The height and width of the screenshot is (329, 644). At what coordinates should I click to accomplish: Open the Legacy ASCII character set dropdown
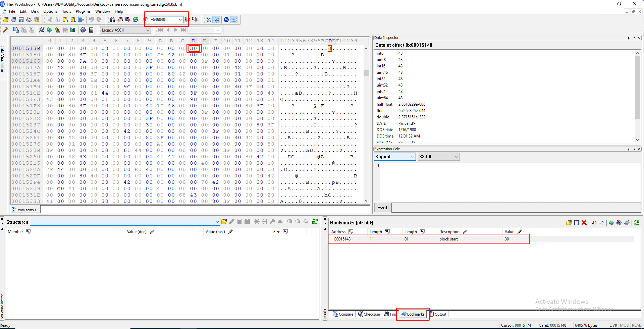coord(148,30)
